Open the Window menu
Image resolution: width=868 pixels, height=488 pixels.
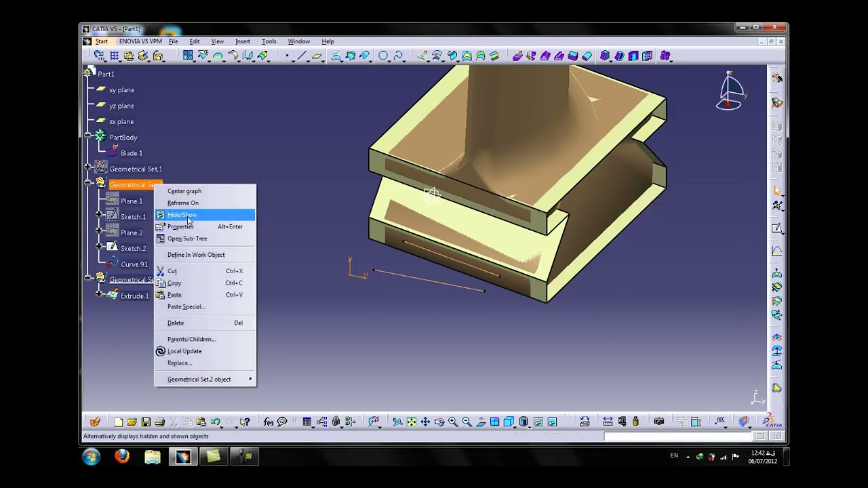pos(298,41)
